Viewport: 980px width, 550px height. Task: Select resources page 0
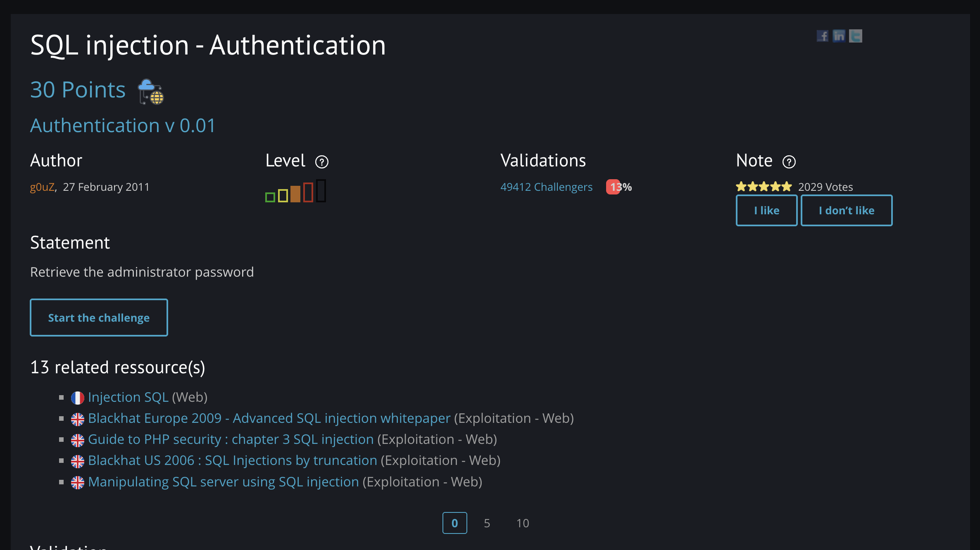click(x=454, y=523)
